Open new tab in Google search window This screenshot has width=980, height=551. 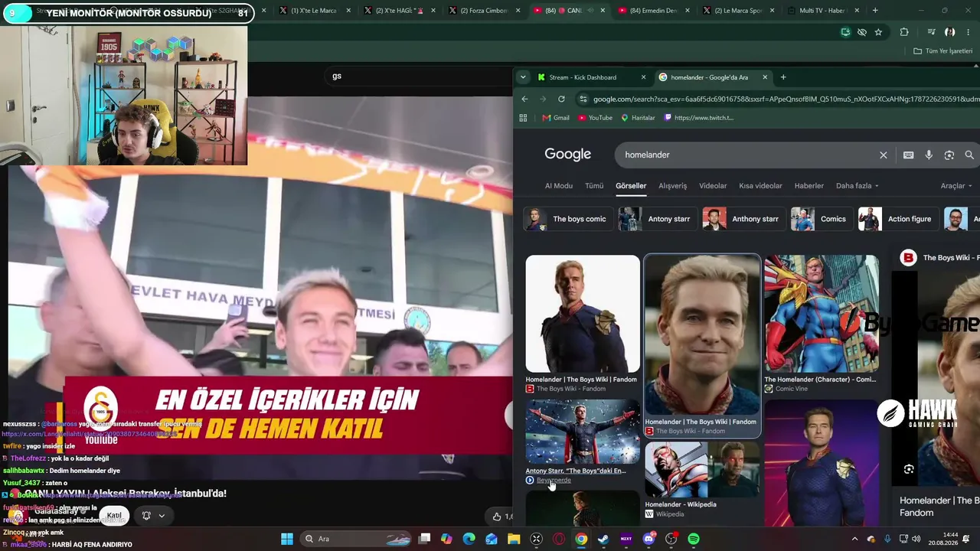(x=783, y=77)
